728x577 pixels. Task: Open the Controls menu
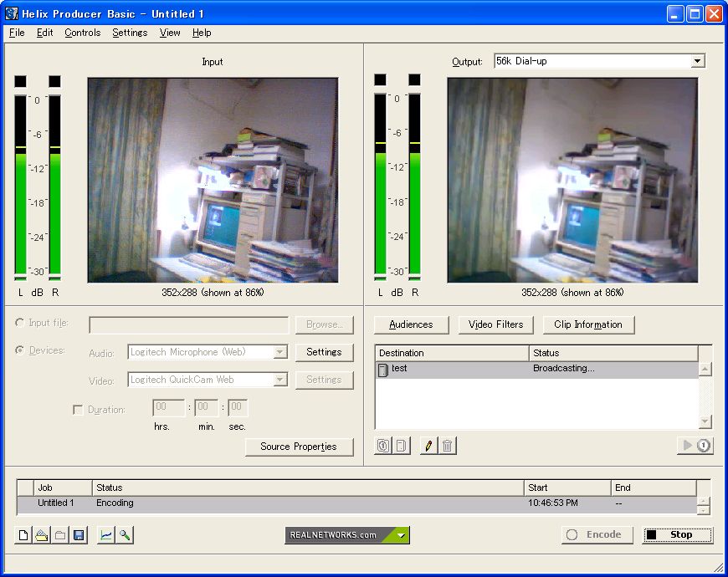82,33
